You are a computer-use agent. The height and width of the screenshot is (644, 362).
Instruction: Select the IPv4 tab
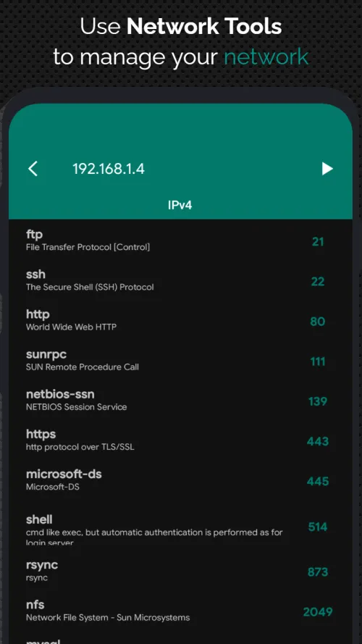pyautogui.click(x=180, y=205)
